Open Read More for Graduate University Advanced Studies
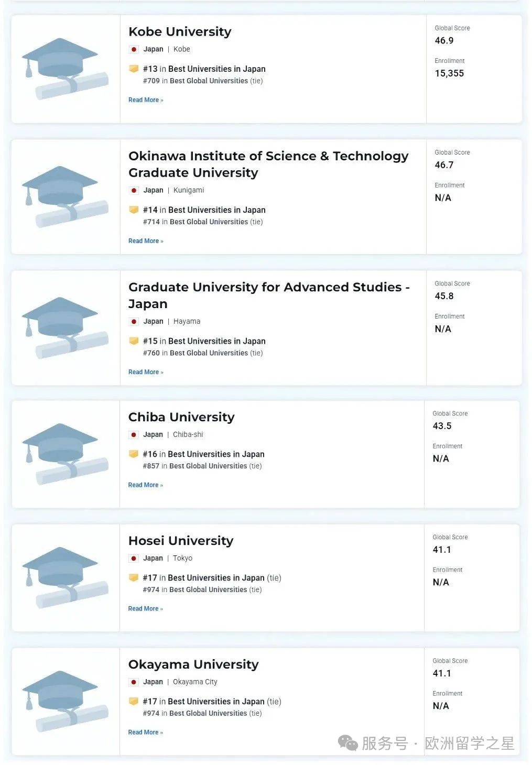532x765 pixels. point(145,372)
